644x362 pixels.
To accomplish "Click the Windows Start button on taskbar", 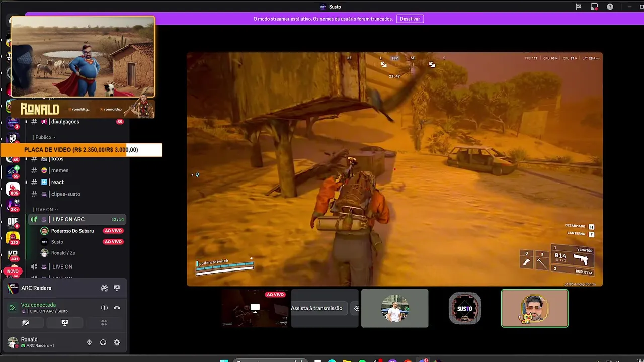I will pyautogui.click(x=224, y=360).
